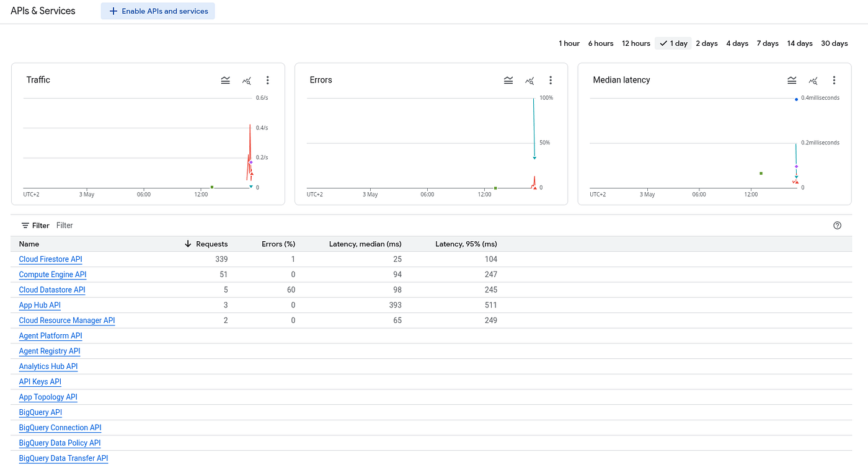Click the APIs & Services page heading
The image size is (868, 465).
tap(43, 11)
